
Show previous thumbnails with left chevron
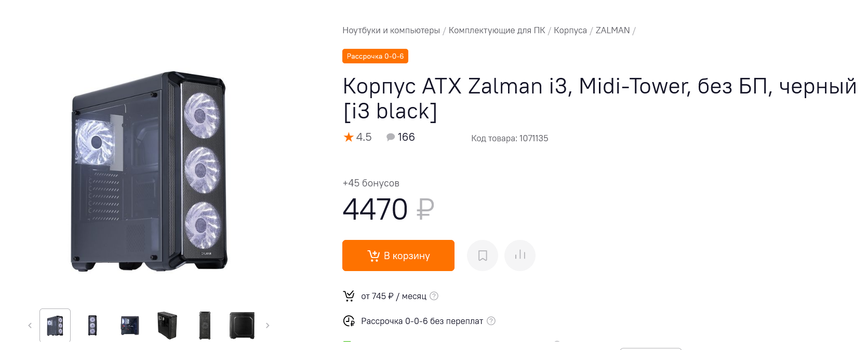[30, 326]
